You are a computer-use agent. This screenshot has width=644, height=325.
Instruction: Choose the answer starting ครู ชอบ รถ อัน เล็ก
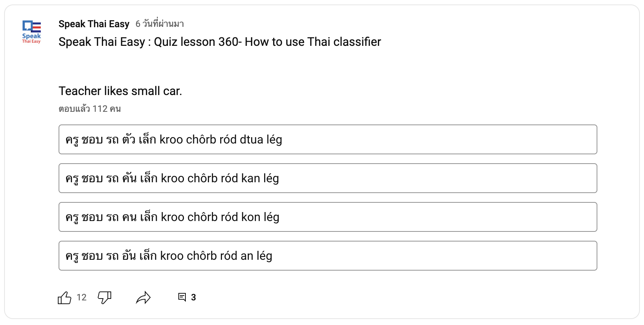[328, 256]
